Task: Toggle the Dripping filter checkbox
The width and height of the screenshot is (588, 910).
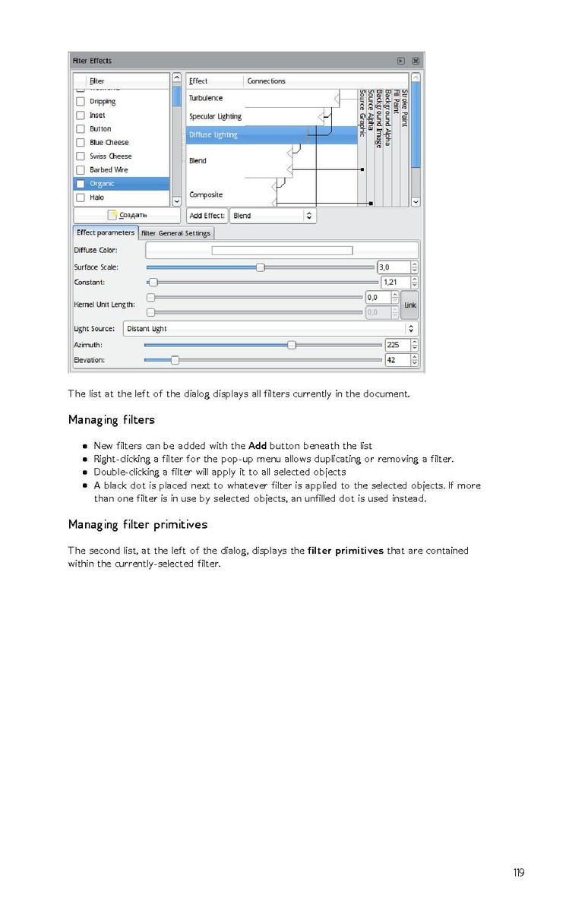Action: click(81, 102)
